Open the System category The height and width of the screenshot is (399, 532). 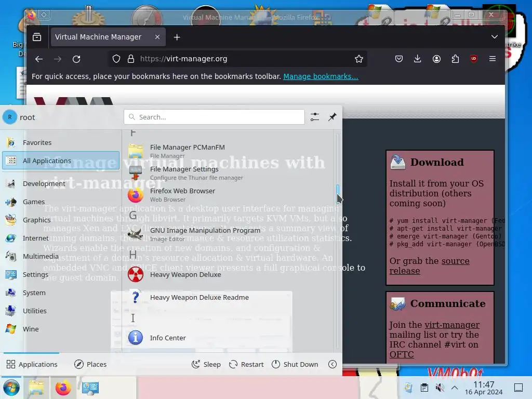tap(61, 292)
